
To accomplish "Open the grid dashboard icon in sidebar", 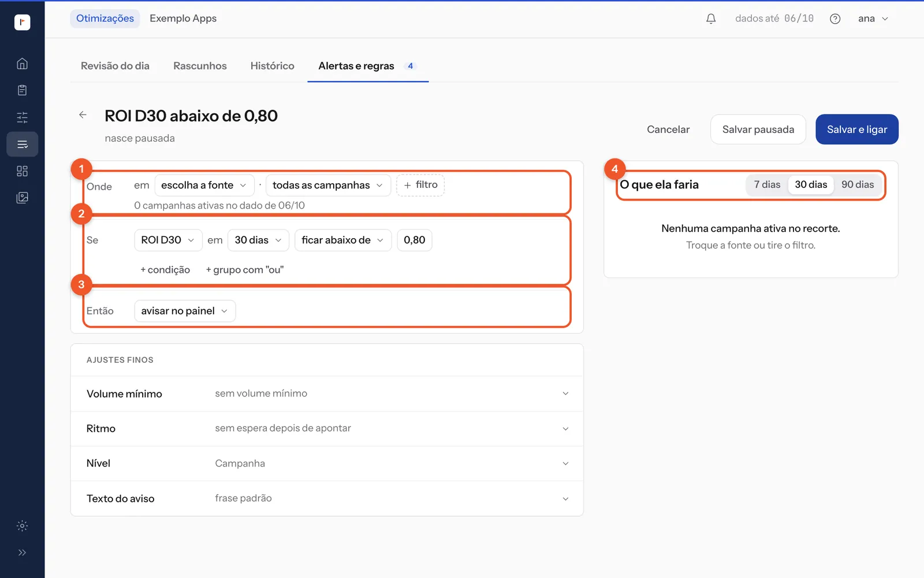I will [x=22, y=171].
